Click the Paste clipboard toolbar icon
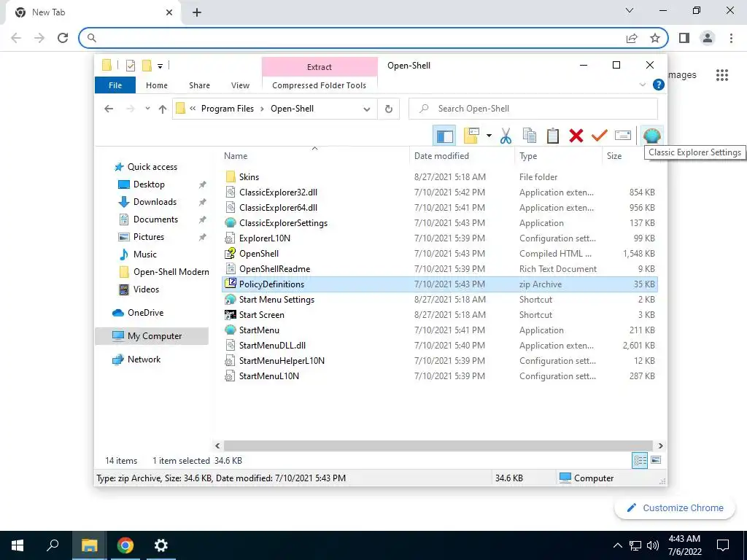Viewport: 747px width, 560px height. click(553, 136)
